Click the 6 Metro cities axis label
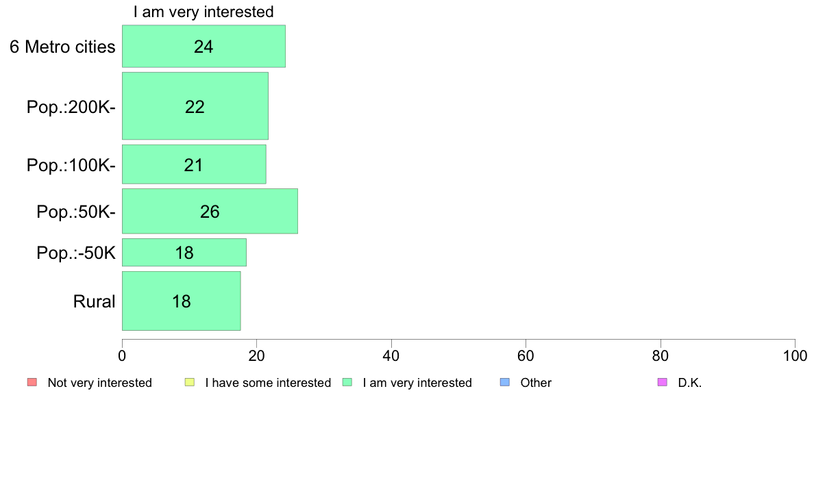Viewport: 814px width, 504px height. [x=62, y=47]
